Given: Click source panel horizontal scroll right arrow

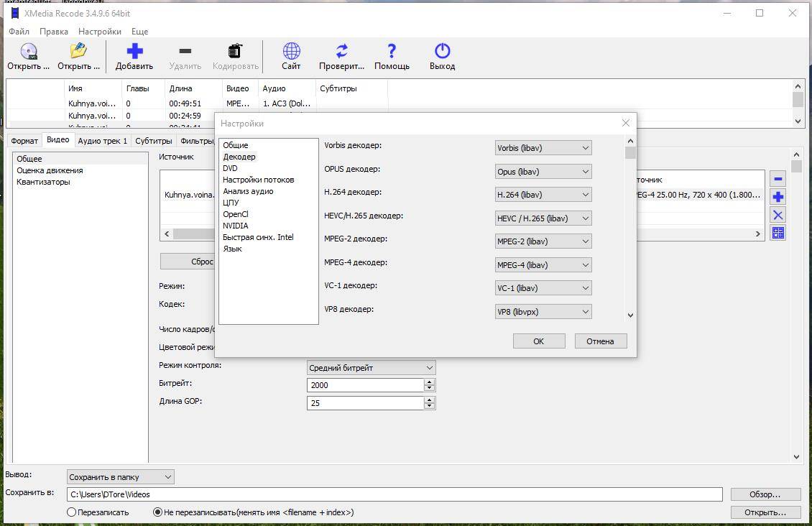Looking at the screenshot, I should pyautogui.click(x=758, y=234).
